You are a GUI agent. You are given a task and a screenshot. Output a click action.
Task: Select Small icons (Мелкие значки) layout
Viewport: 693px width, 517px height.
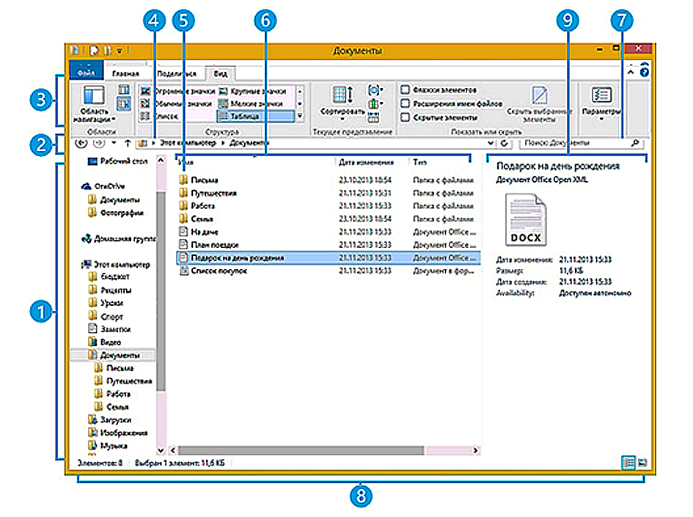tap(252, 104)
